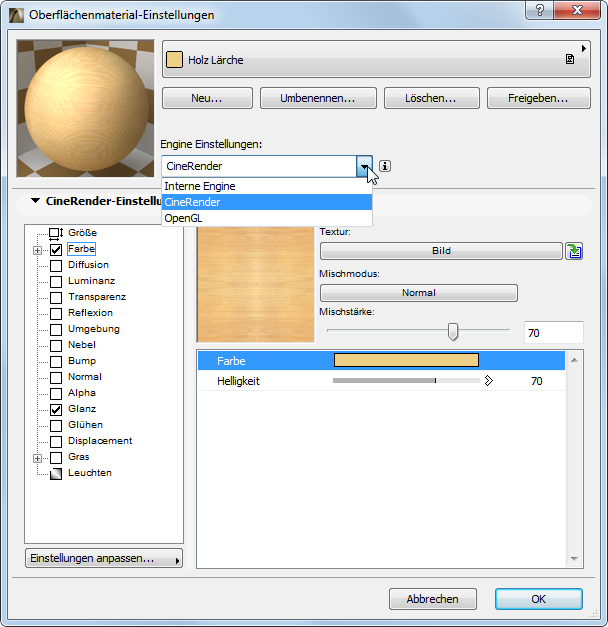This screenshot has width=608, height=627.
Task: Click the Mischstärke value field showing 70
Action: (554, 332)
